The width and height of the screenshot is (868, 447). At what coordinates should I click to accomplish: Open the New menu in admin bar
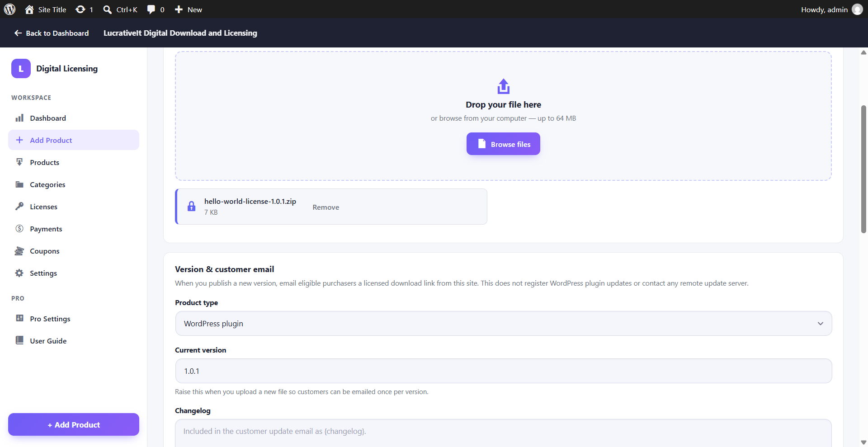(x=189, y=9)
